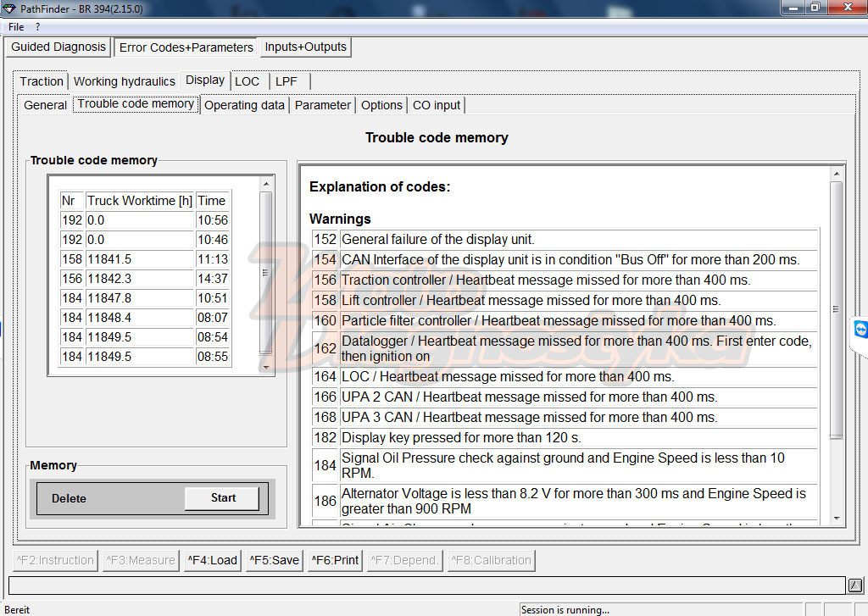Click up arrow of trouble code list scrollbar
This screenshot has width=868, height=616.
266,183
